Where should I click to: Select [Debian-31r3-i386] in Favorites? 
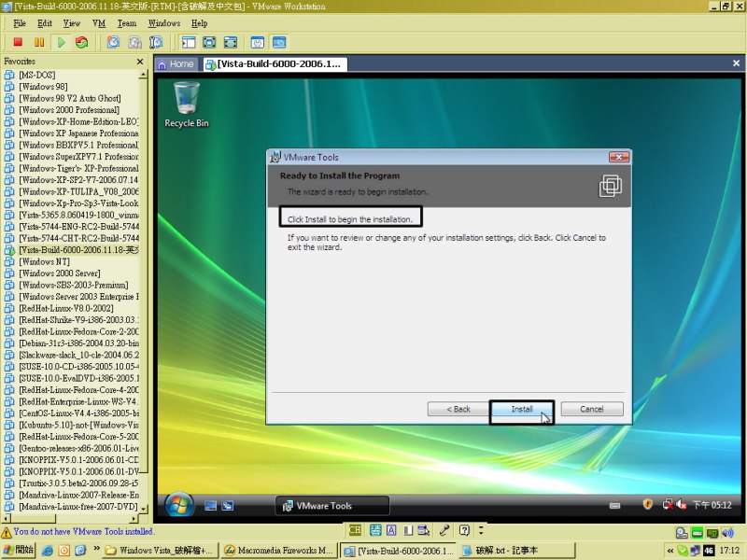78,343
